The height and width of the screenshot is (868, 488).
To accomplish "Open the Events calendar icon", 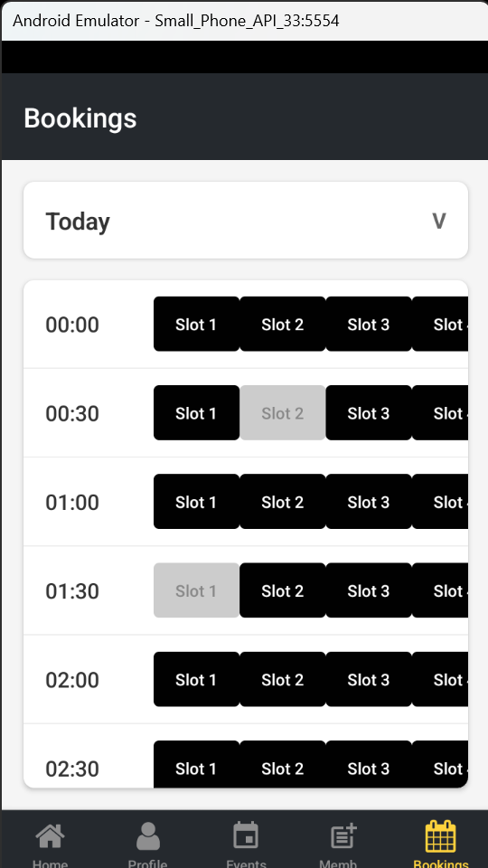I will click(x=246, y=835).
